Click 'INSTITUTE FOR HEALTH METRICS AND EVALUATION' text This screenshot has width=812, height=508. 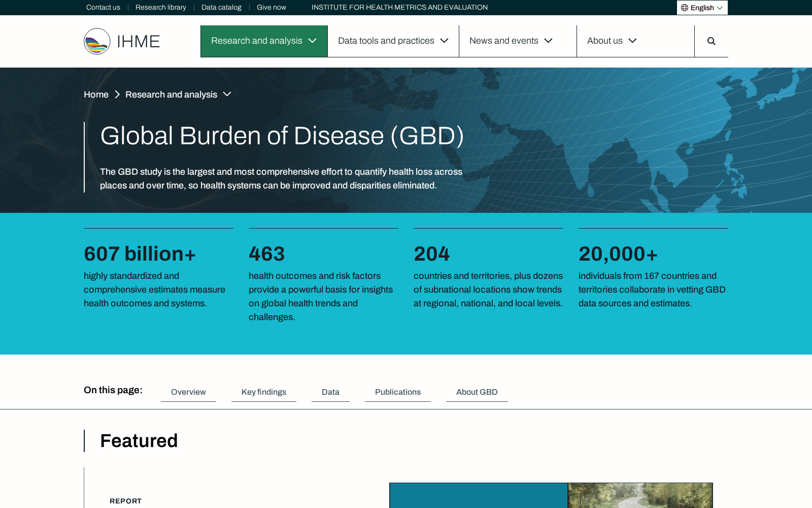click(399, 8)
